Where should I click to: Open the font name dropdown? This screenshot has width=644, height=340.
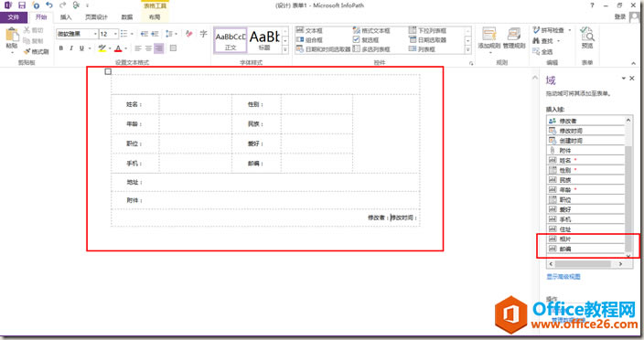point(95,34)
